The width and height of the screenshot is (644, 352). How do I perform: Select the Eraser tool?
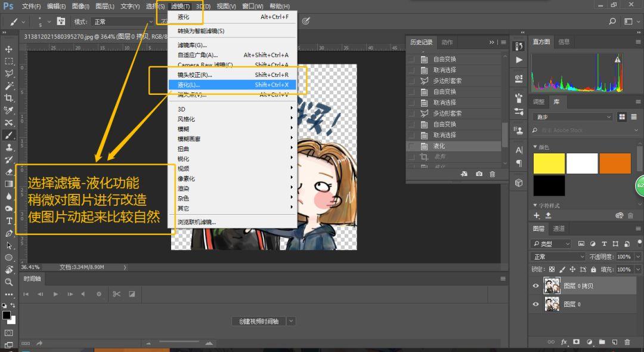8,172
